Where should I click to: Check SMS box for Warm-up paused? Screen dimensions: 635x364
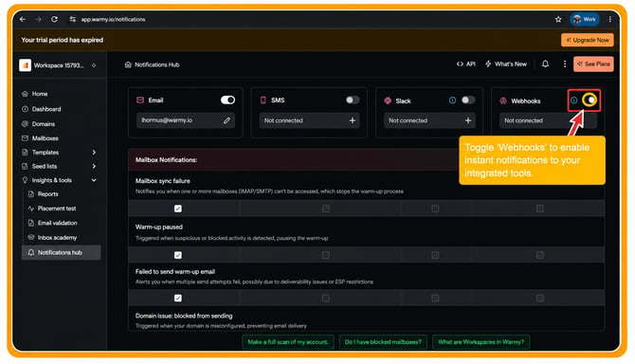pyautogui.click(x=326, y=255)
